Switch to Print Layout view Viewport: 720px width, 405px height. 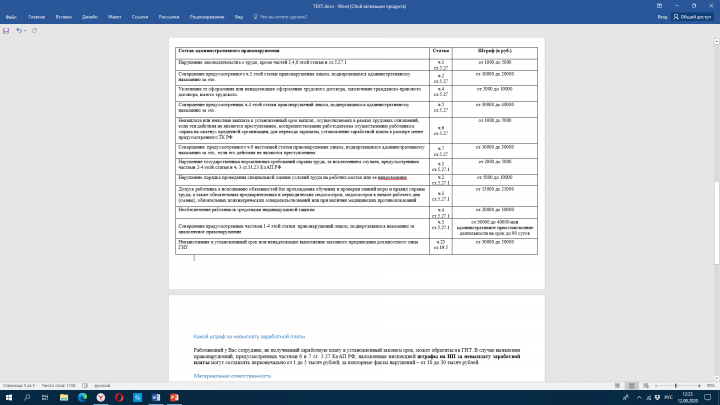pyautogui.click(x=632, y=386)
